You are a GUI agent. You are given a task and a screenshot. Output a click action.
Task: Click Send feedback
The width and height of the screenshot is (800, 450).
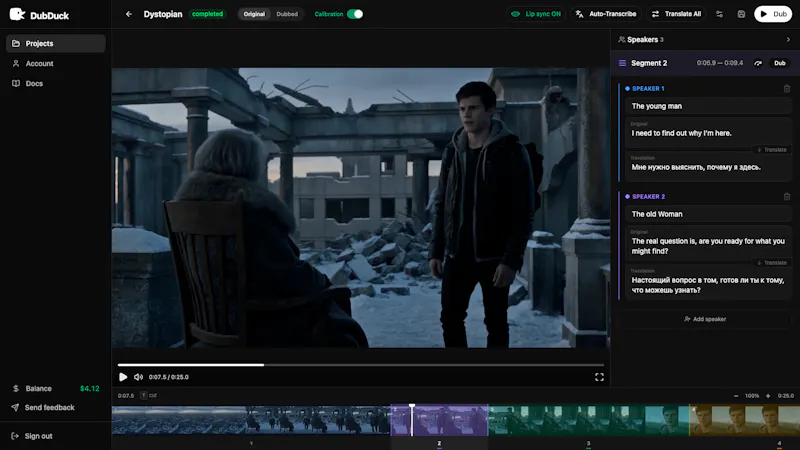point(49,408)
